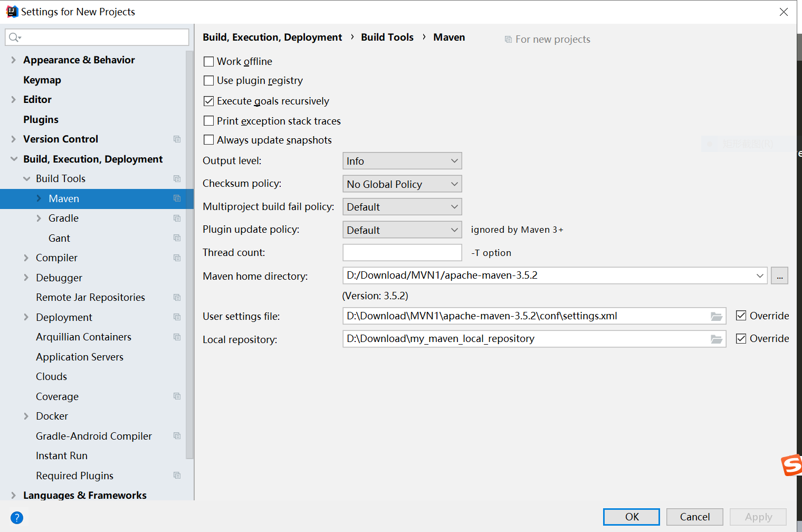
Task: Click the browse ellipsis button for Maven home
Action: [x=779, y=275]
